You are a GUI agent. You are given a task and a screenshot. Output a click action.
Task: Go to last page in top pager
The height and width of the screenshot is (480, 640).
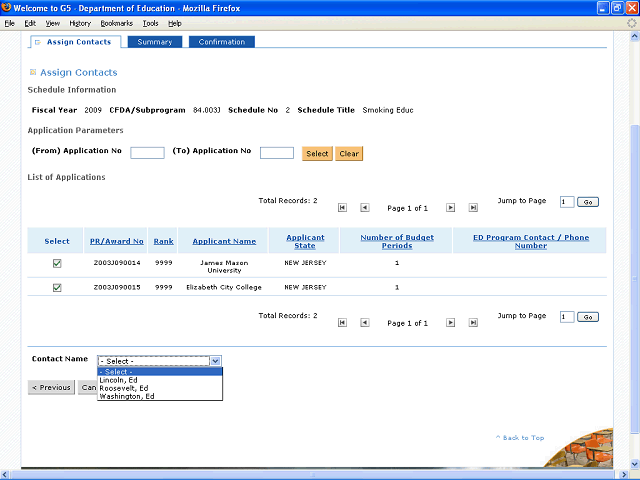tap(473, 208)
